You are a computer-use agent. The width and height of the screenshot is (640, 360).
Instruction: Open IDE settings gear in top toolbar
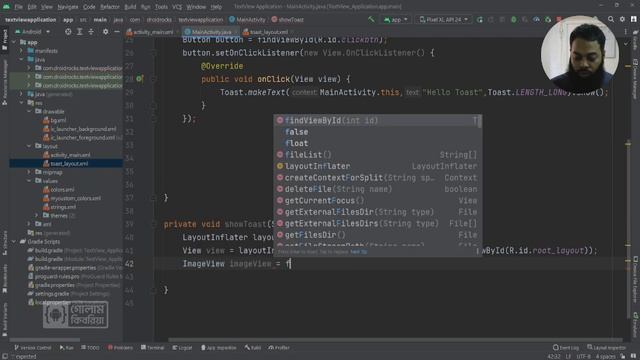pos(622,19)
